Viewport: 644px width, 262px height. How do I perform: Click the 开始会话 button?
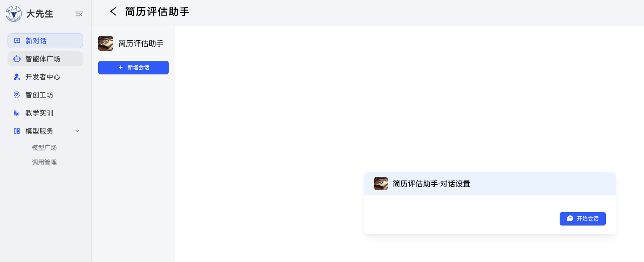(x=583, y=219)
